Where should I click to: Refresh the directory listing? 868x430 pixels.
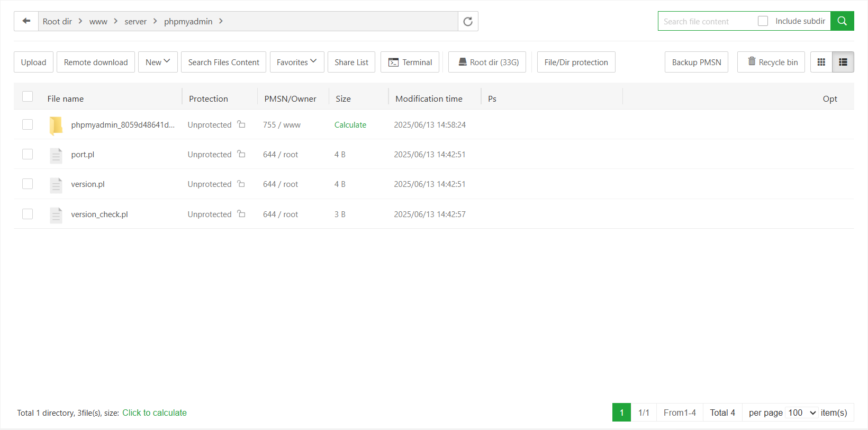pos(468,21)
